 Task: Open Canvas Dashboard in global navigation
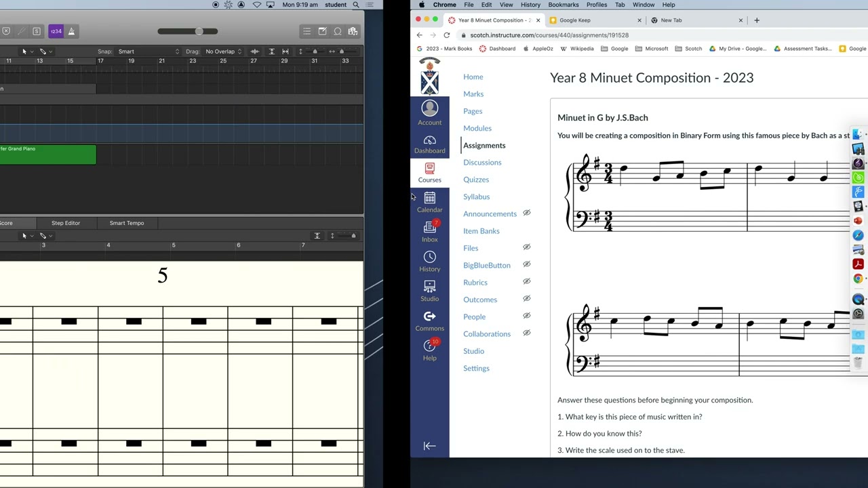pyautogui.click(x=429, y=144)
